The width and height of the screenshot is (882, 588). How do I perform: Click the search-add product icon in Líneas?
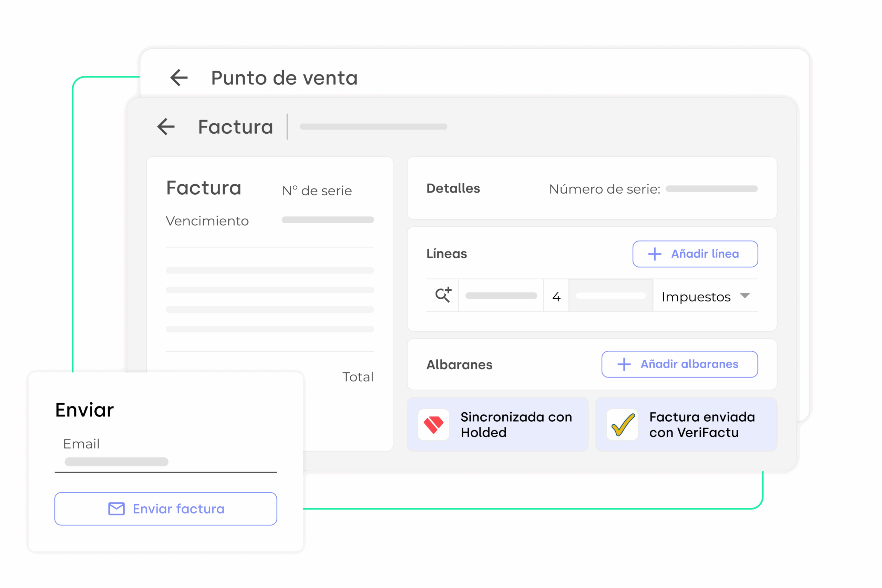pyautogui.click(x=443, y=295)
